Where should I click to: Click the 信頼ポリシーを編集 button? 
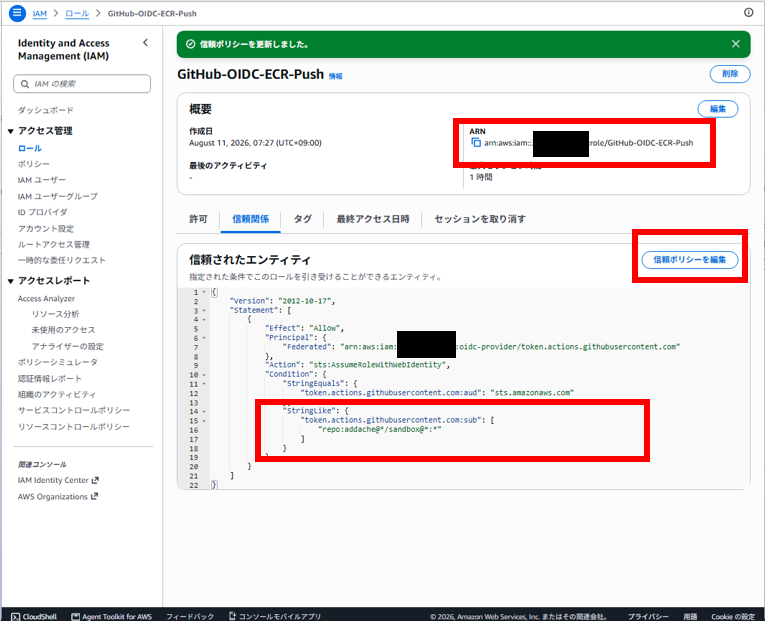(x=689, y=260)
